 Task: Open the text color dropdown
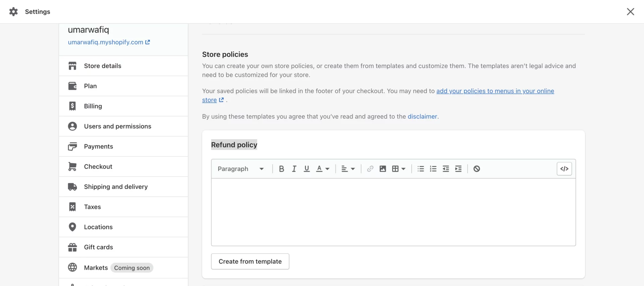(323, 169)
